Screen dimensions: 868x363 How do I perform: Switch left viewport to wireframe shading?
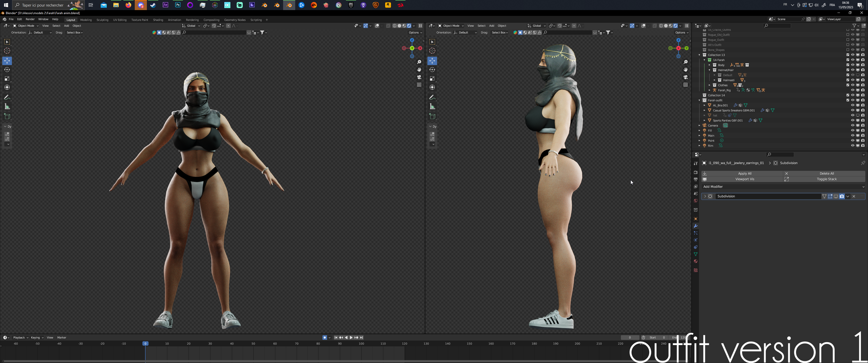click(x=395, y=26)
